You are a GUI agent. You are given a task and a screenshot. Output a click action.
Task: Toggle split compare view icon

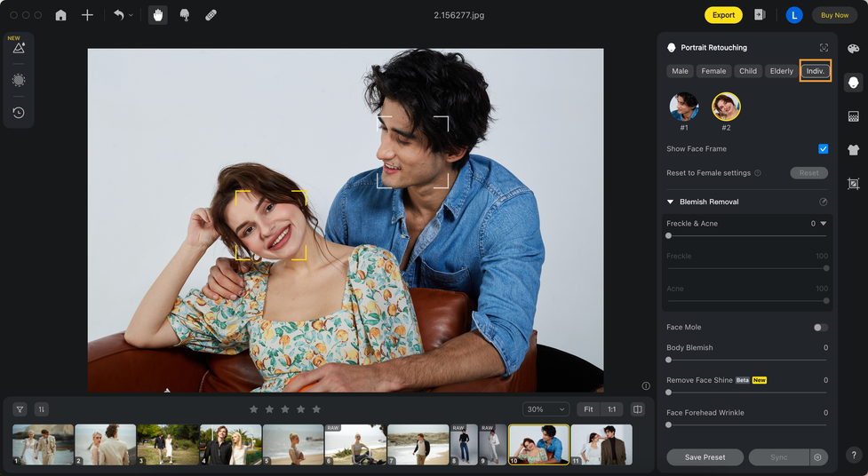click(x=637, y=409)
